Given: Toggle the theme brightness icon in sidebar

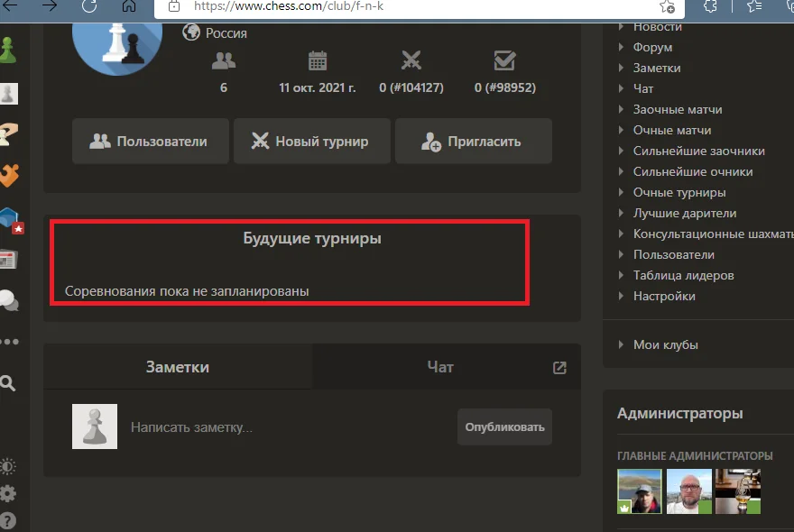Looking at the screenshot, I should coord(9,466).
